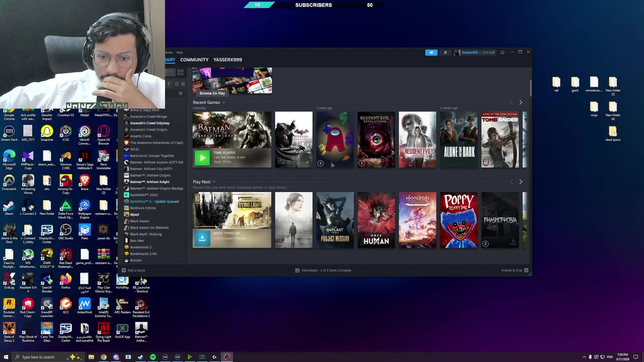Open Alone in the Dark tile
Viewport: 644px width, 362px height.
point(459,140)
